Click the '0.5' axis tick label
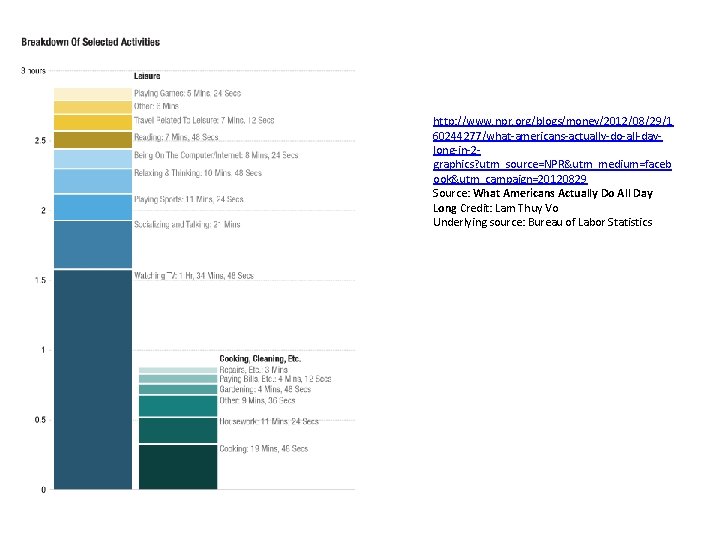Screen dimensions: 720x540 click(40, 420)
